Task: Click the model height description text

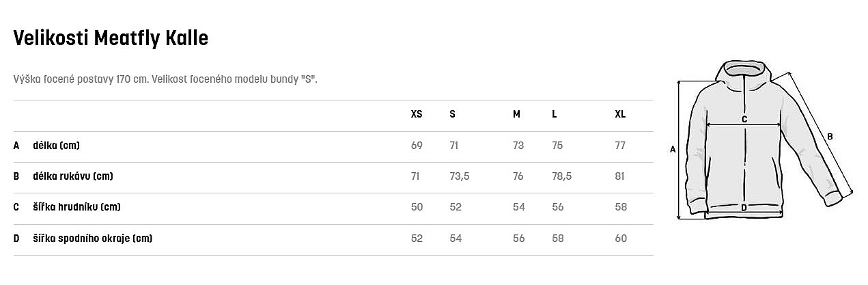Action: pyautogui.click(x=165, y=79)
